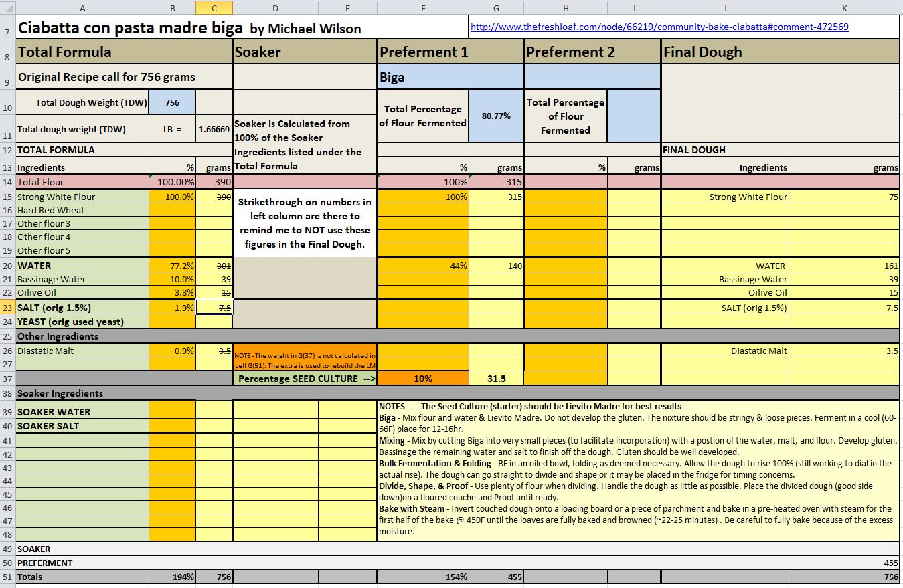Viewport: 903px width, 588px height.
Task: Click the 31.5 seed culture grams cell
Action: [495, 379]
